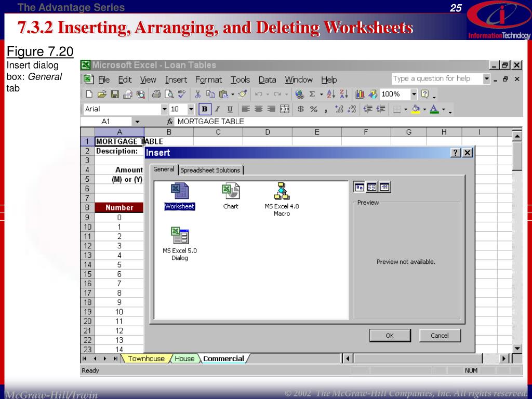This screenshot has height=399, width=532.
Task: Open the Font Color dropdown arrow
Action: click(x=444, y=110)
